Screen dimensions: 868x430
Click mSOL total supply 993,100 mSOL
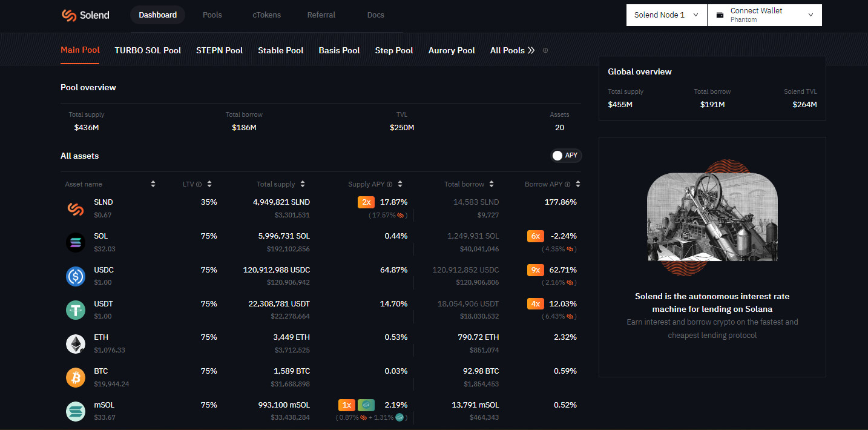click(x=283, y=405)
